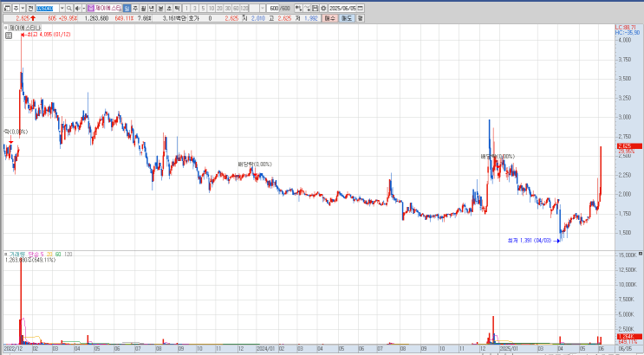
Task: Select interval value 5 button
Action: click(x=203, y=8)
